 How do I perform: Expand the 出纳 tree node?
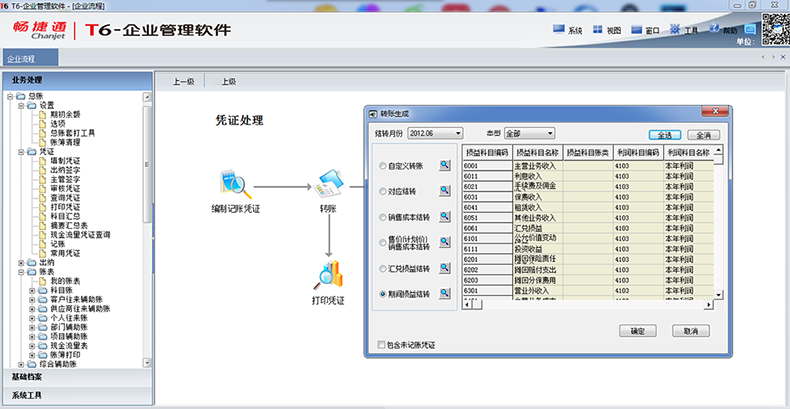21,262
